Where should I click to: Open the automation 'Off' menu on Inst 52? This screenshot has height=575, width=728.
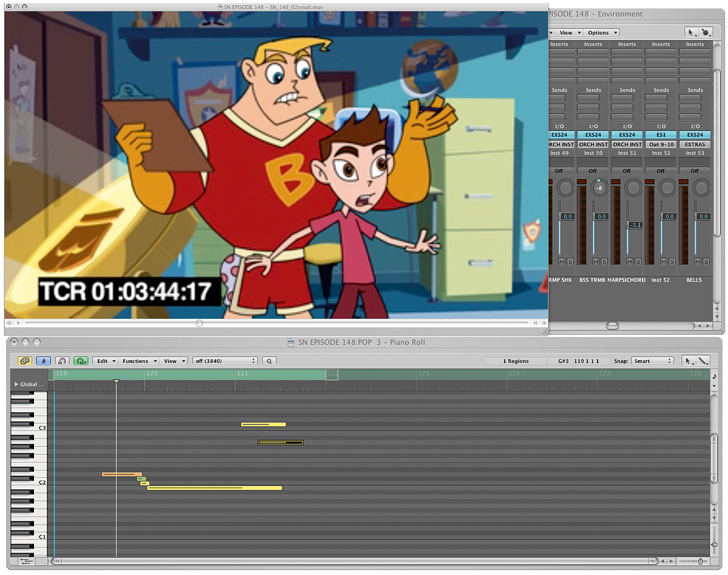tap(661, 171)
